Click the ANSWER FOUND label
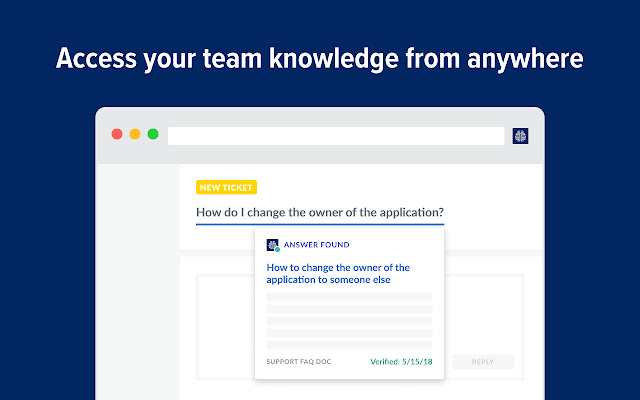Viewport: 640px width, 400px height. (x=317, y=245)
